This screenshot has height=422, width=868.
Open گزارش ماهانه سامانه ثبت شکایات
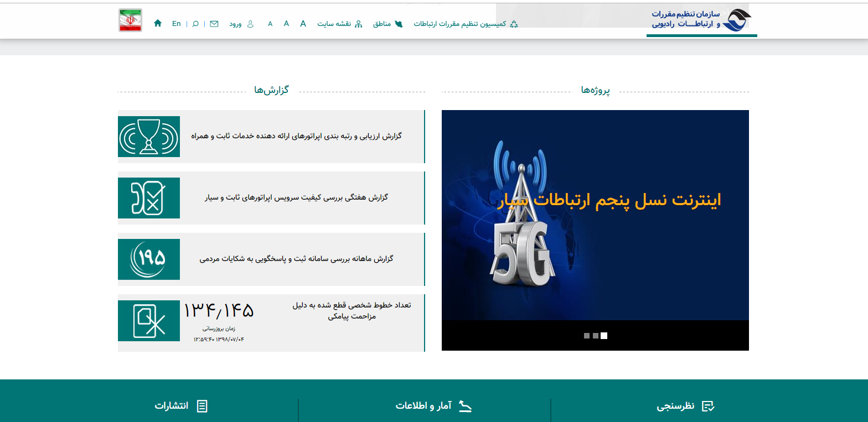coord(296,259)
